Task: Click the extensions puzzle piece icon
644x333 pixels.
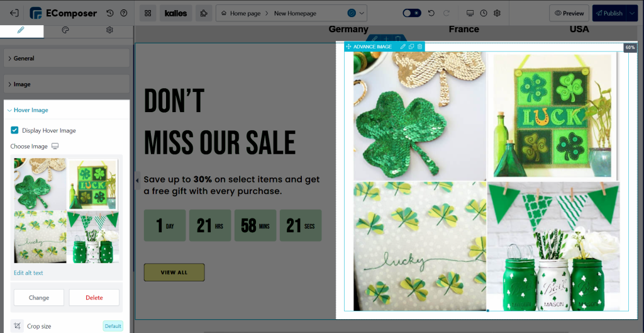Action: (204, 13)
